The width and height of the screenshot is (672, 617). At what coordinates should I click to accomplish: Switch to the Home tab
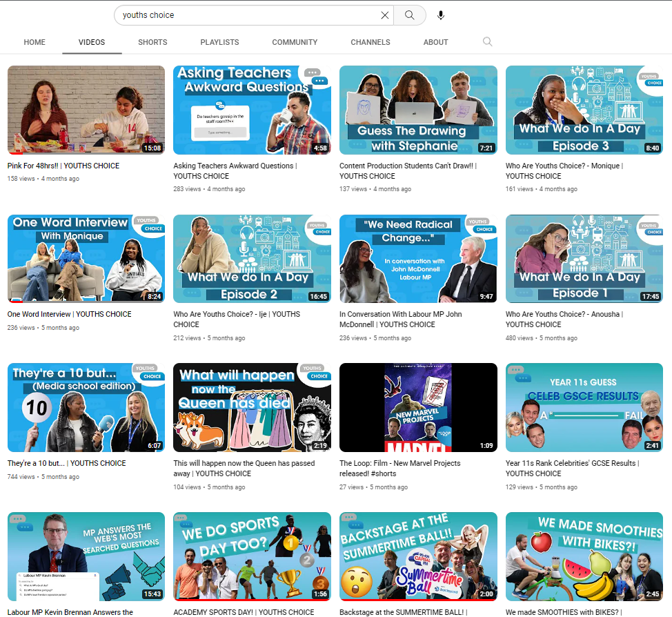point(34,42)
